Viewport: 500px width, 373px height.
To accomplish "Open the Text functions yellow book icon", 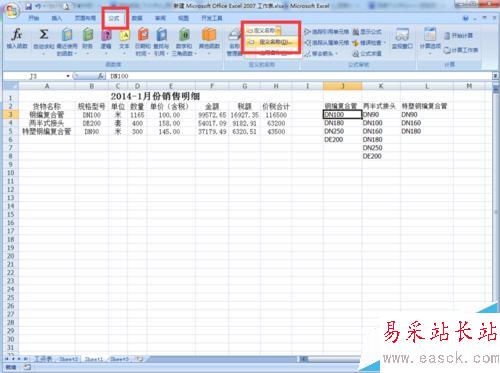I will (124, 35).
